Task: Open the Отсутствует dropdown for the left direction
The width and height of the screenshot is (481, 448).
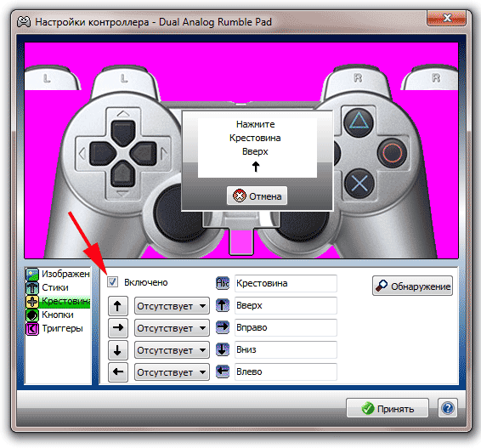Action: point(172,372)
